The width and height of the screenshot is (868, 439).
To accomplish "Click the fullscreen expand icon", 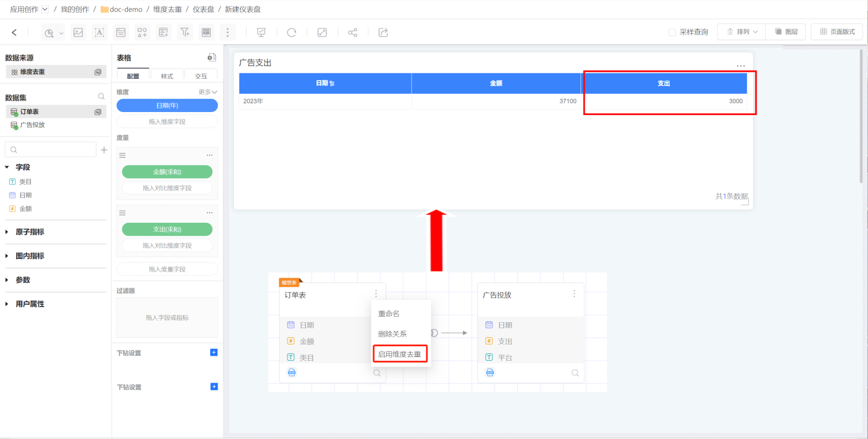I will 322,33.
